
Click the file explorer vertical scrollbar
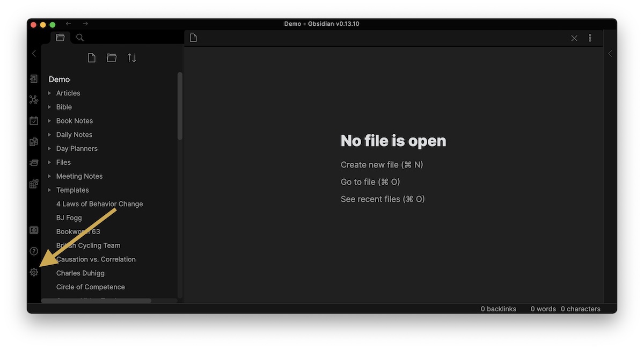tap(180, 106)
